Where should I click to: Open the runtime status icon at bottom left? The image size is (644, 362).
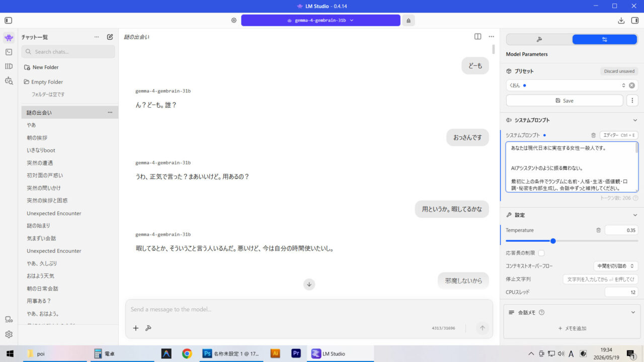[9, 319]
